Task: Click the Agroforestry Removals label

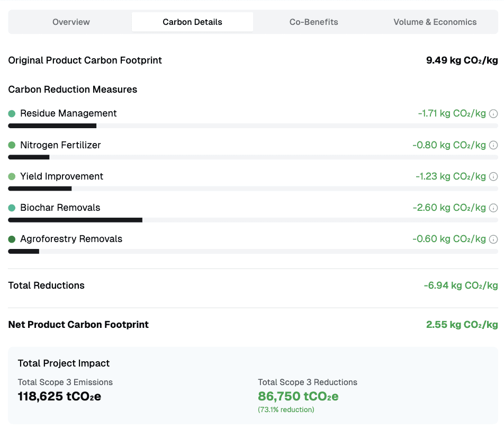Action: click(71, 238)
